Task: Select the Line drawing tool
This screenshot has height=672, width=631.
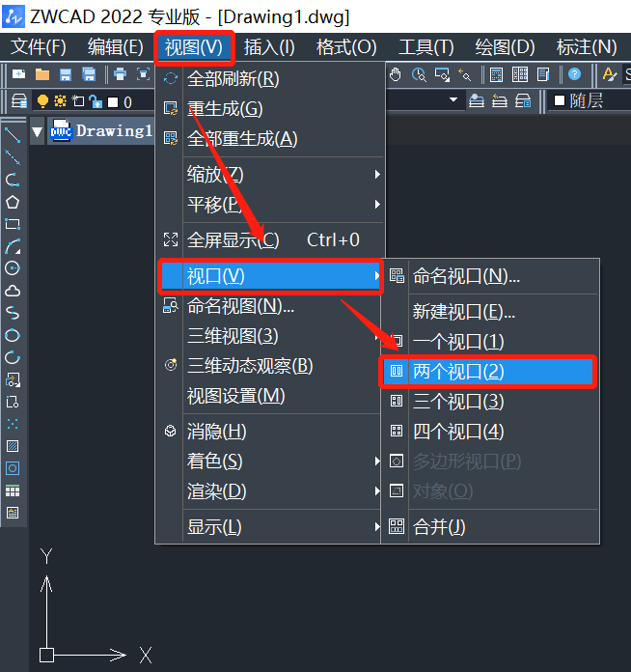Action: pyautogui.click(x=13, y=135)
